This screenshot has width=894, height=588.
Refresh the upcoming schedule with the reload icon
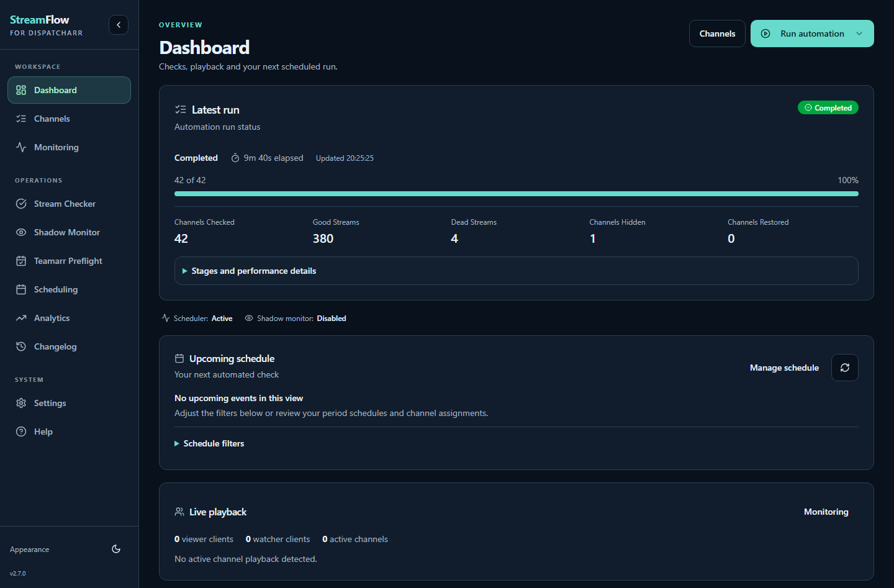(845, 368)
